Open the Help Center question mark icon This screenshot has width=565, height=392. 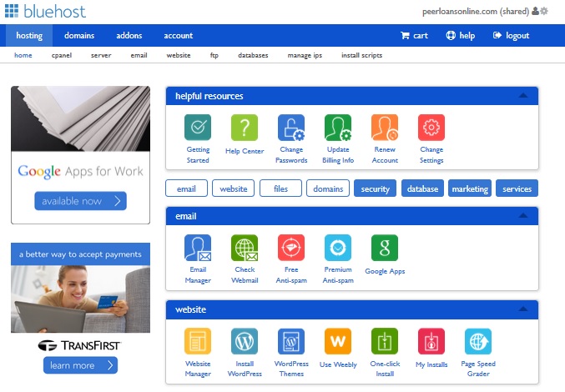tap(245, 127)
